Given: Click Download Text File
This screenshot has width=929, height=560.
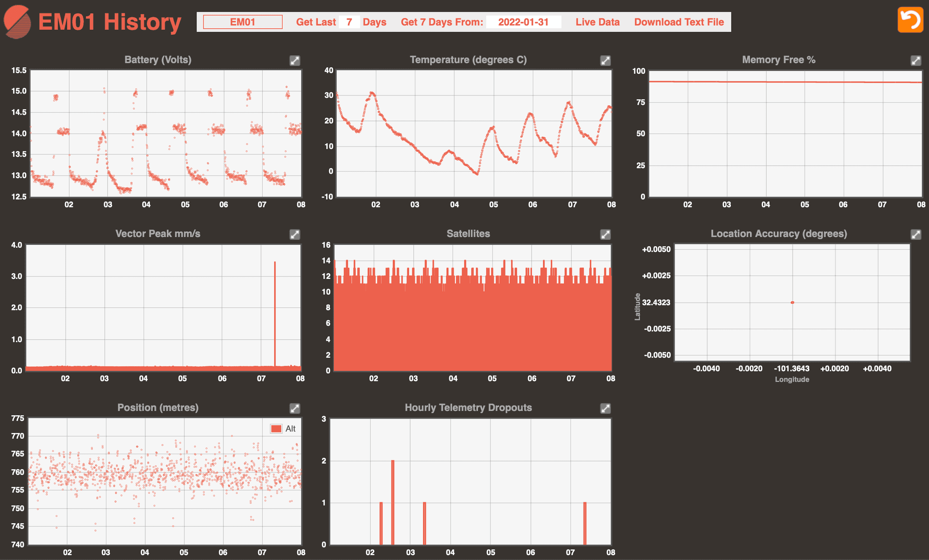Looking at the screenshot, I should coord(679,22).
